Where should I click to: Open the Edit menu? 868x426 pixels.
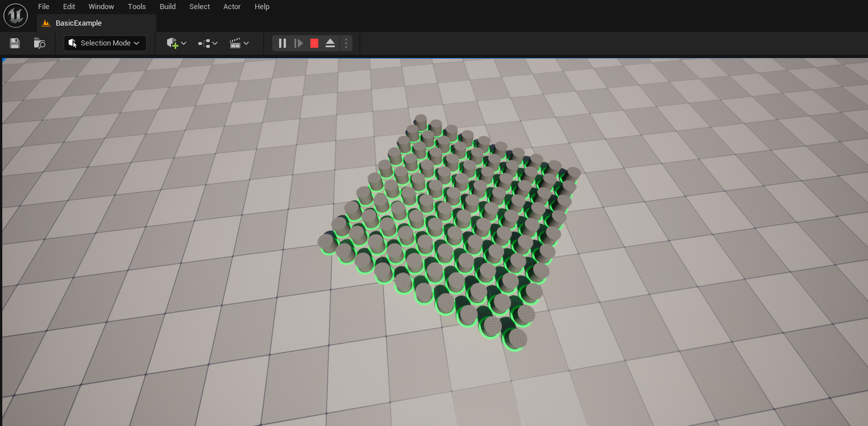point(69,6)
